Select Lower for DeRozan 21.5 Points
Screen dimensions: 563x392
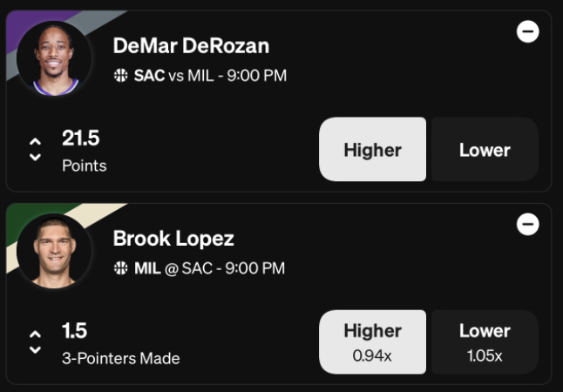(485, 149)
